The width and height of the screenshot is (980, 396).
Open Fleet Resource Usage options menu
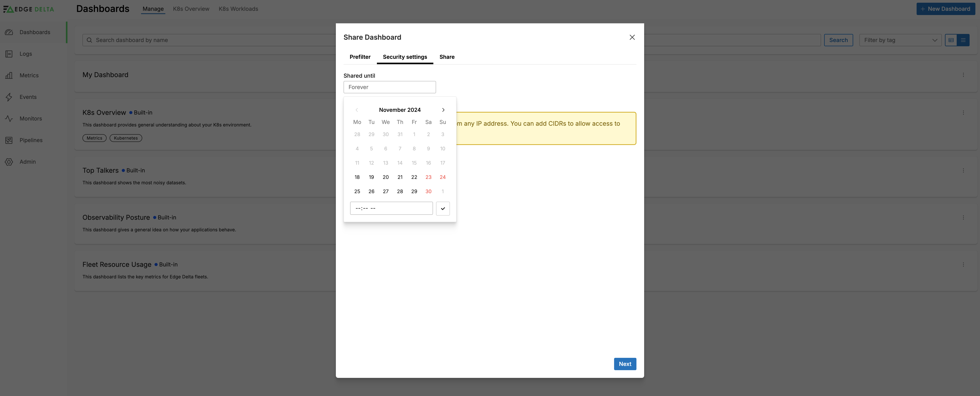pos(963,265)
